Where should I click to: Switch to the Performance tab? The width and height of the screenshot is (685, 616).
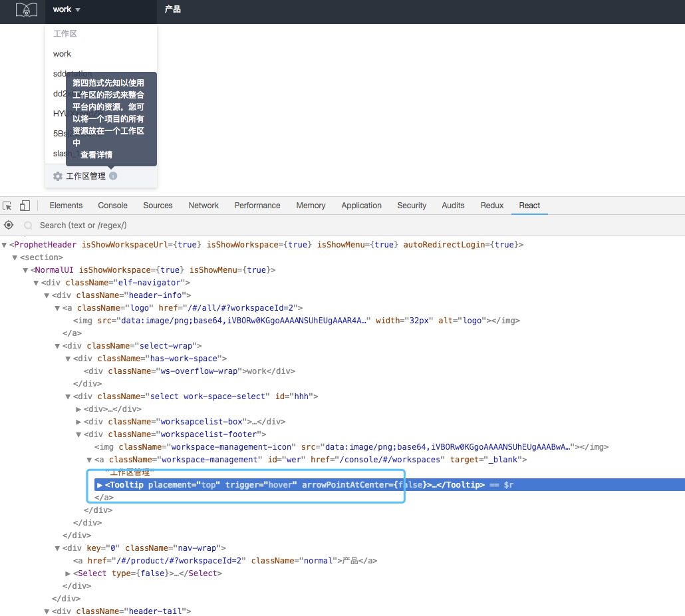(257, 206)
